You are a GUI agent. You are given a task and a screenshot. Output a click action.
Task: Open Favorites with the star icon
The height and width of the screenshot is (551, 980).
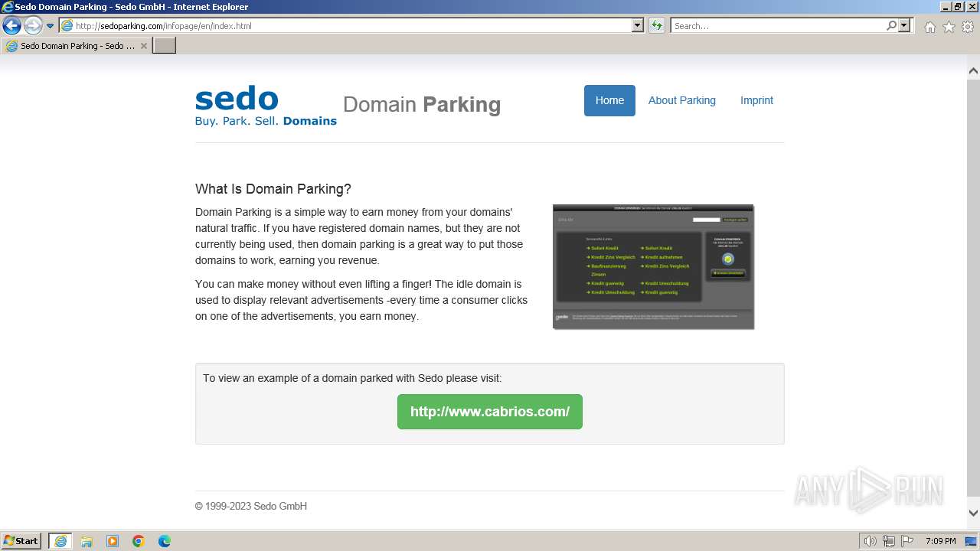coord(949,27)
